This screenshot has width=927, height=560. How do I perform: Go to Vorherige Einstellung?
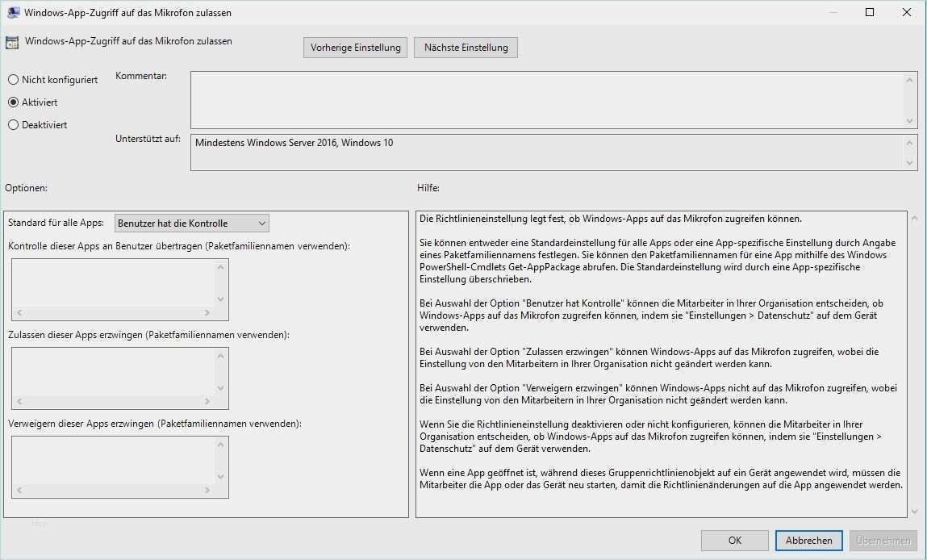click(x=356, y=48)
